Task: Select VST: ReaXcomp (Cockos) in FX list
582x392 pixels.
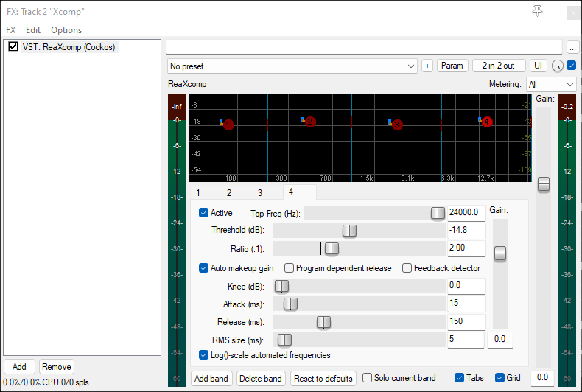Action: click(x=69, y=47)
